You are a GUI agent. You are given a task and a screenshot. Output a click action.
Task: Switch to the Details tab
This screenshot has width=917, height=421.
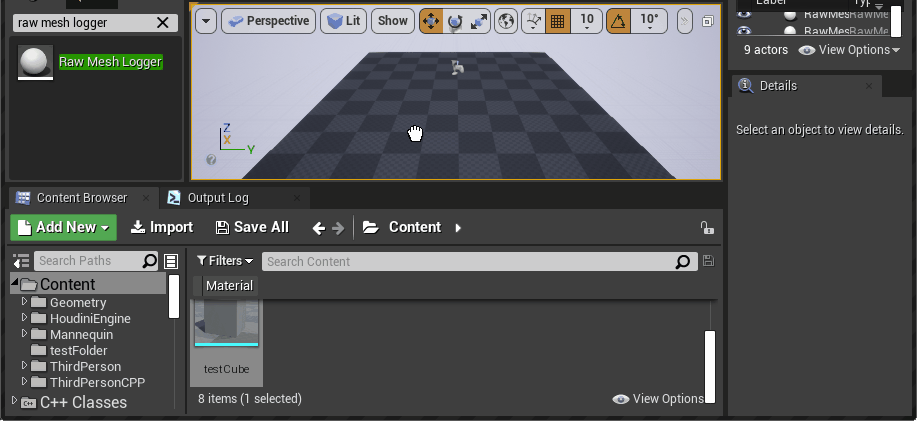[x=778, y=86]
